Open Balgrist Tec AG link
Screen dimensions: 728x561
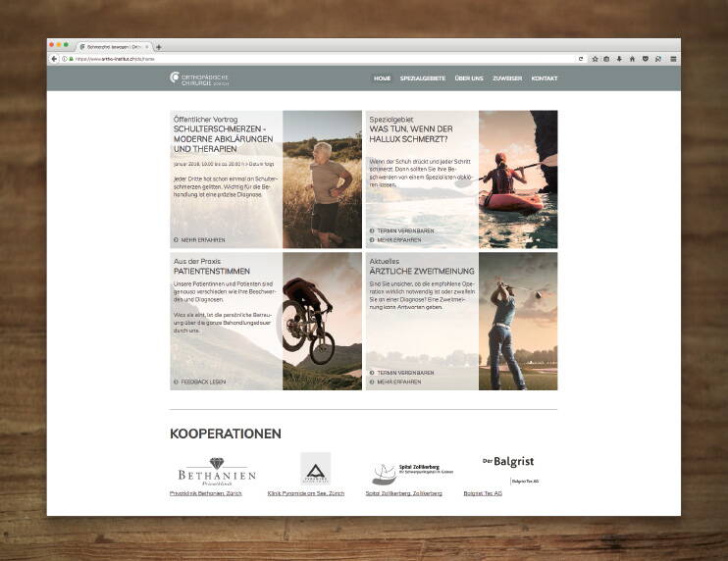(x=483, y=493)
